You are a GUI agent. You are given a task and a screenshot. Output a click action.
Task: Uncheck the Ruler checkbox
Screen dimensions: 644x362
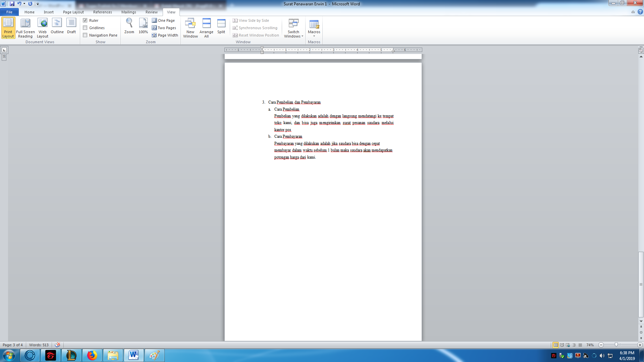(85, 20)
